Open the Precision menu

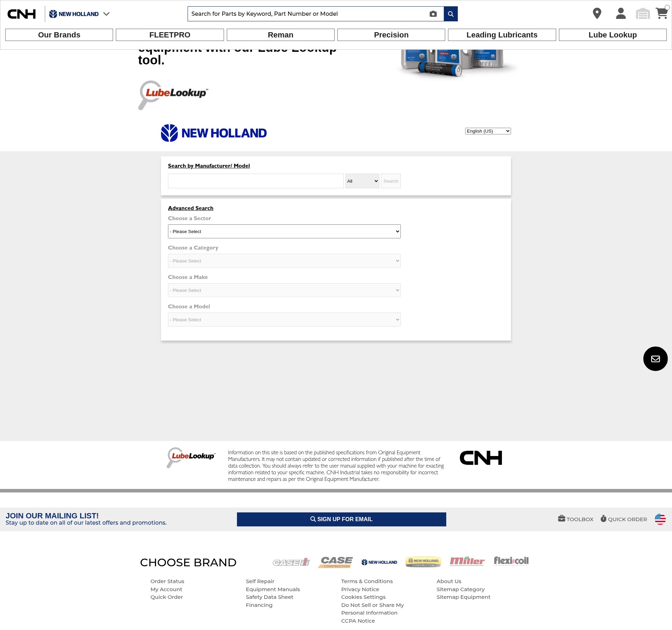tap(391, 35)
